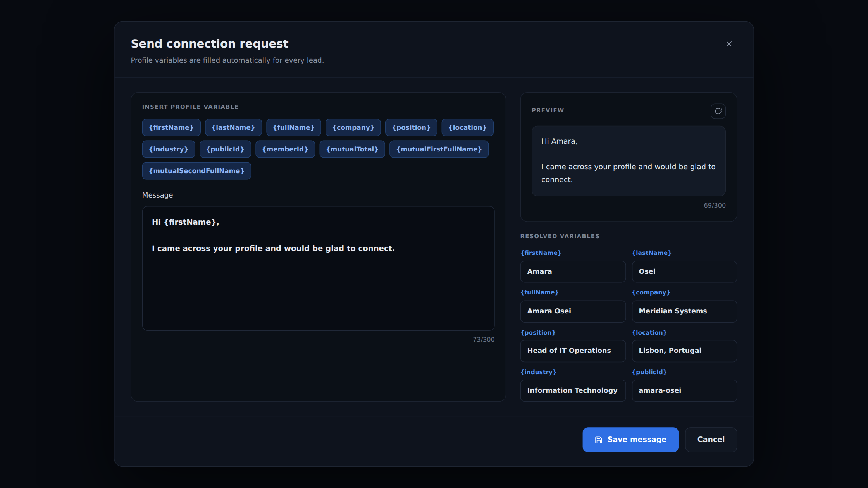Insert the {memberId} variable chip
This screenshot has width=868, height=488.
click(285, 149)
